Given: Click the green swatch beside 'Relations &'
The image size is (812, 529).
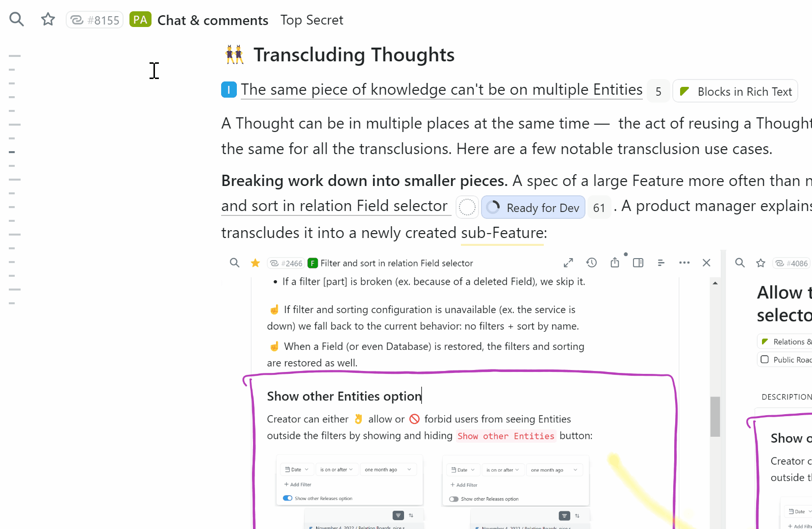Looking at the screenshot, I should click(x=765, y=341).
